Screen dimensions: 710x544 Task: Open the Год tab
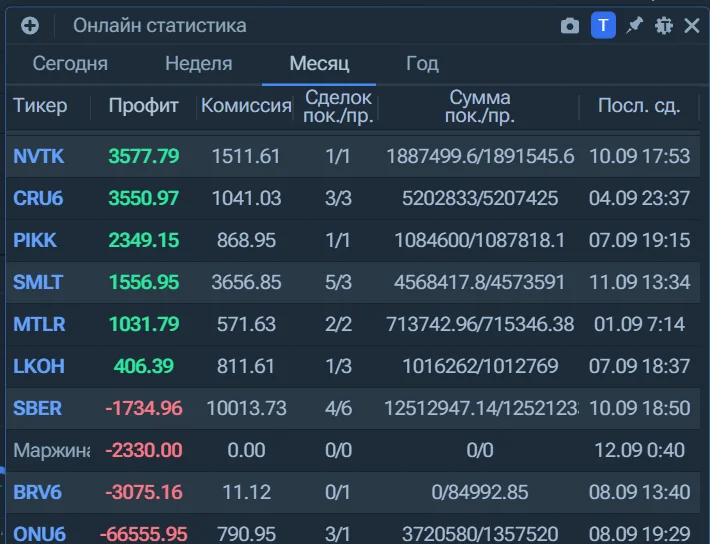click(422, 63)
